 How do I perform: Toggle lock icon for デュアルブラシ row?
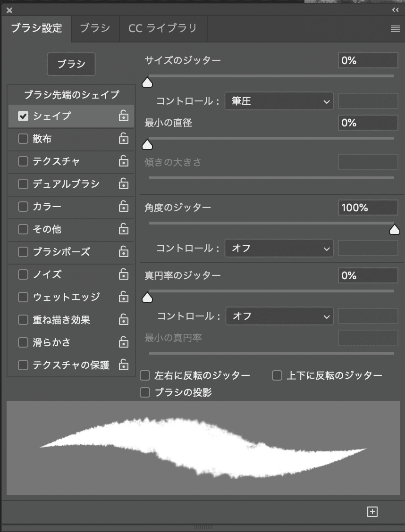coord(124,184)
